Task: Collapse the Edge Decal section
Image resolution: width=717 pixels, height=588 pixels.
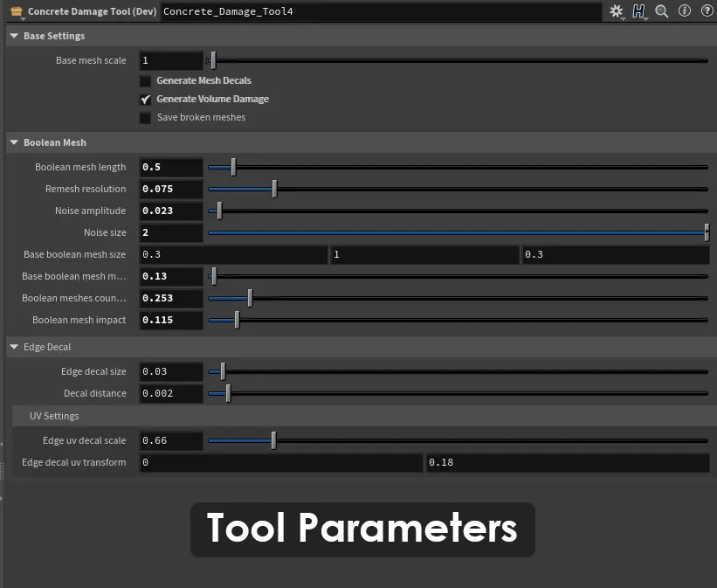Action: coord(14,347)
